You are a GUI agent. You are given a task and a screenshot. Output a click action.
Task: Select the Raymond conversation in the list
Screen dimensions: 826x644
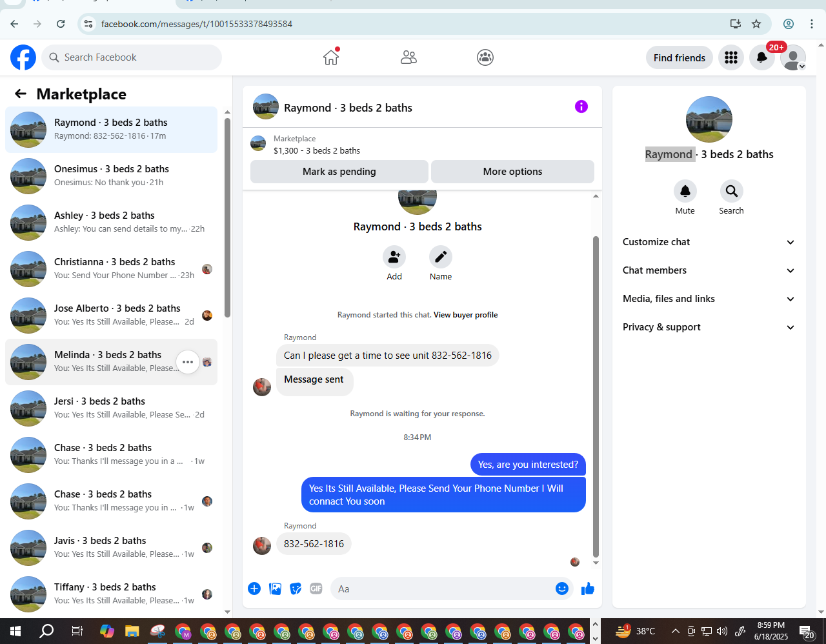(x=111, y=130)
